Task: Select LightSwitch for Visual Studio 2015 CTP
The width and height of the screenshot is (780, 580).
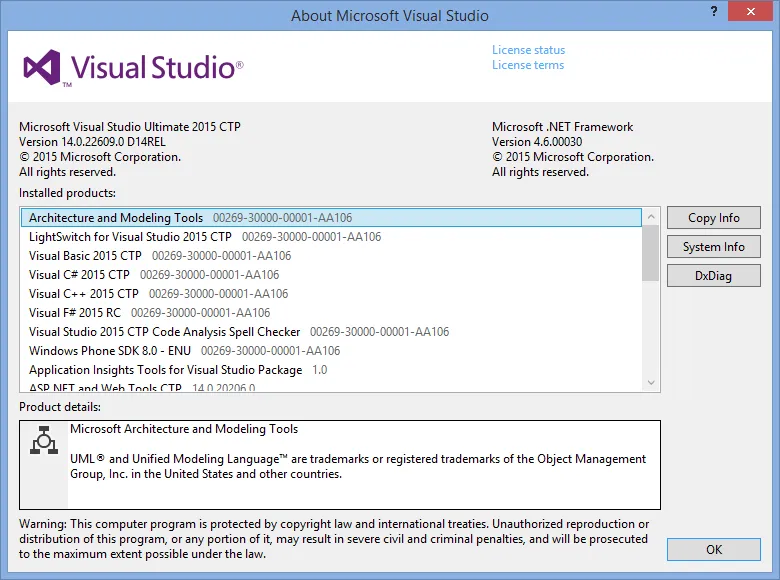Action: point(331,237)
